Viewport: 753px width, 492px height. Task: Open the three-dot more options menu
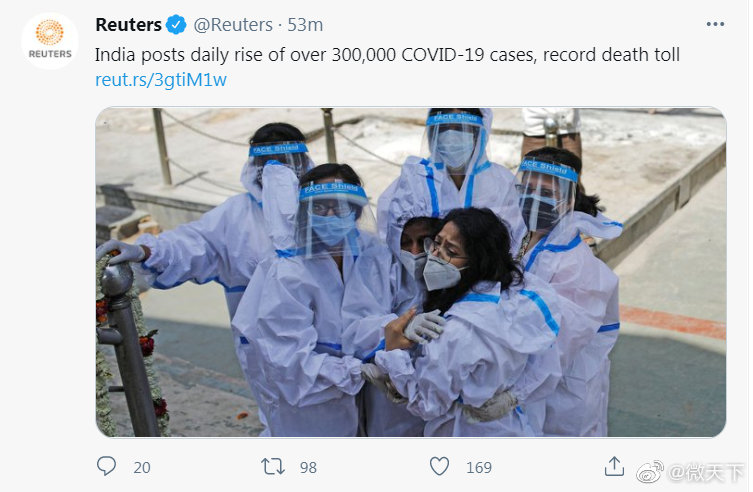tap(715, 24)
